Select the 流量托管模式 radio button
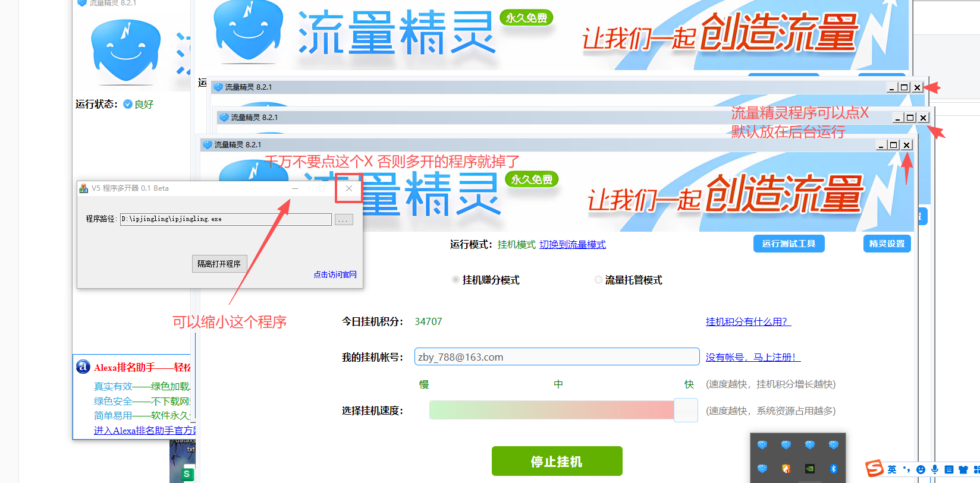 pyautogui.click(x=599, y=280)
